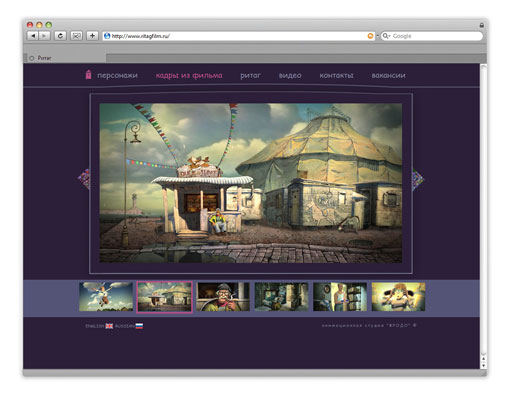Screen dimensions: 507x395
Task: Go to the контакты page
Action: 336,76
